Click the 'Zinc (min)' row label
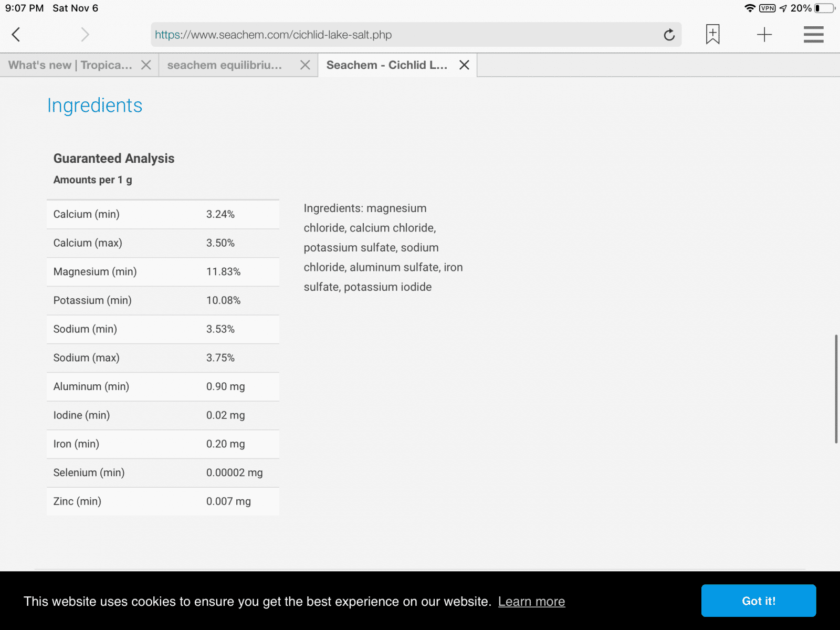840x630 pixels. click(x=77, y=501)
